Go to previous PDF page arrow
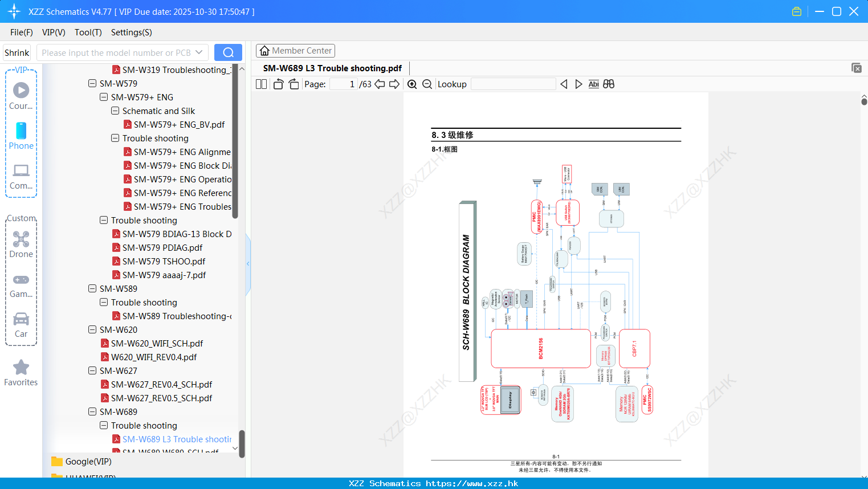The height and width of the screenshot is (489, 868). pos(380,84)
